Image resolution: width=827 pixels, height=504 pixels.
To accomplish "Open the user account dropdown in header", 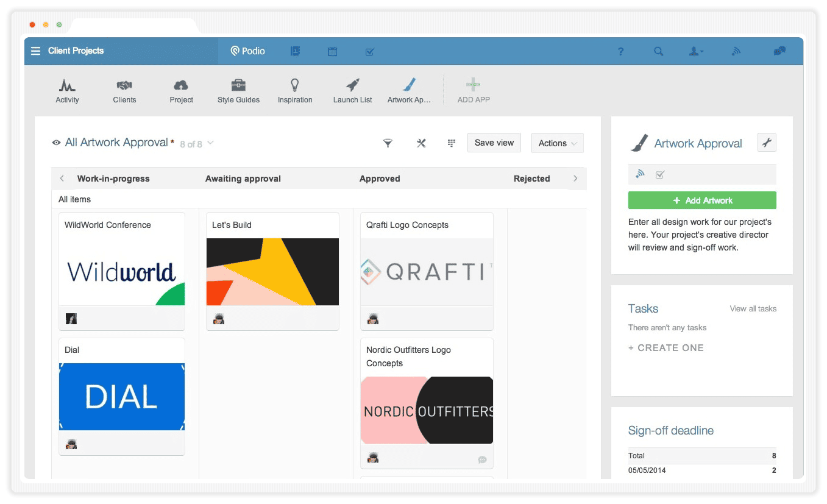I will 696,52.
